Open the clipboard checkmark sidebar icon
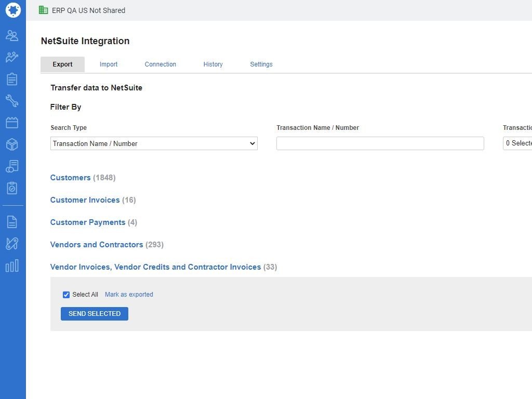Image resolution: width=532 pixels, height=399 pixels. (12, 188)
